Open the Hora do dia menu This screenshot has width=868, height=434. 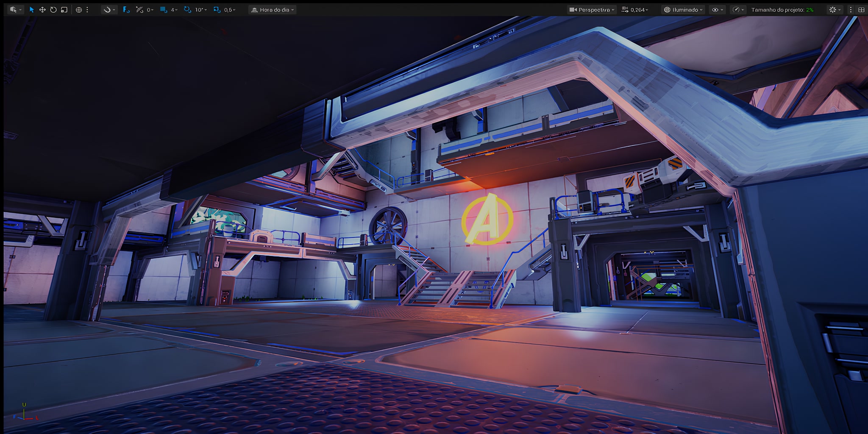tap(273, 10)
